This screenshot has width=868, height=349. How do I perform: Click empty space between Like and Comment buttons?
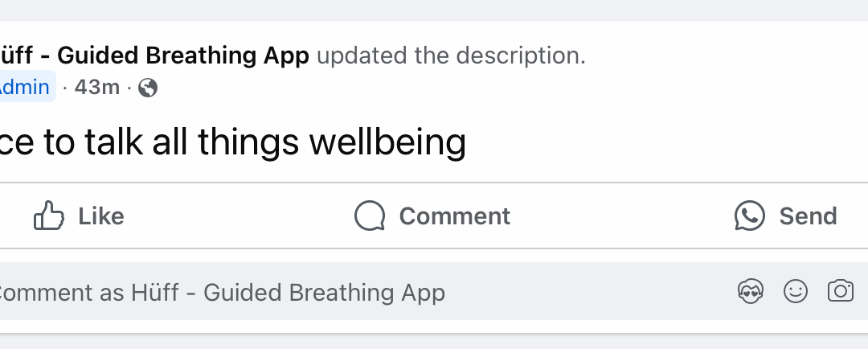[x=238, y=216]
